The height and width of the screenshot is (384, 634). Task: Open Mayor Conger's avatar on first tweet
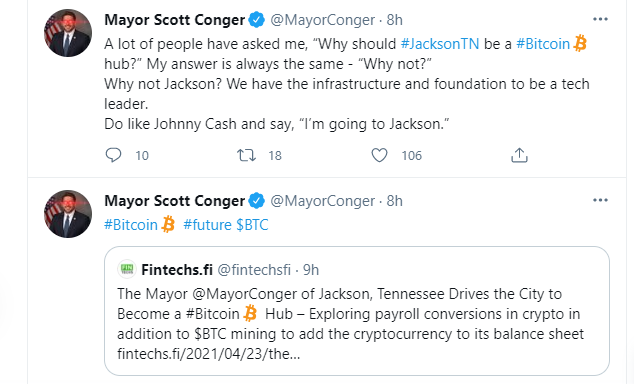[68, 33]
